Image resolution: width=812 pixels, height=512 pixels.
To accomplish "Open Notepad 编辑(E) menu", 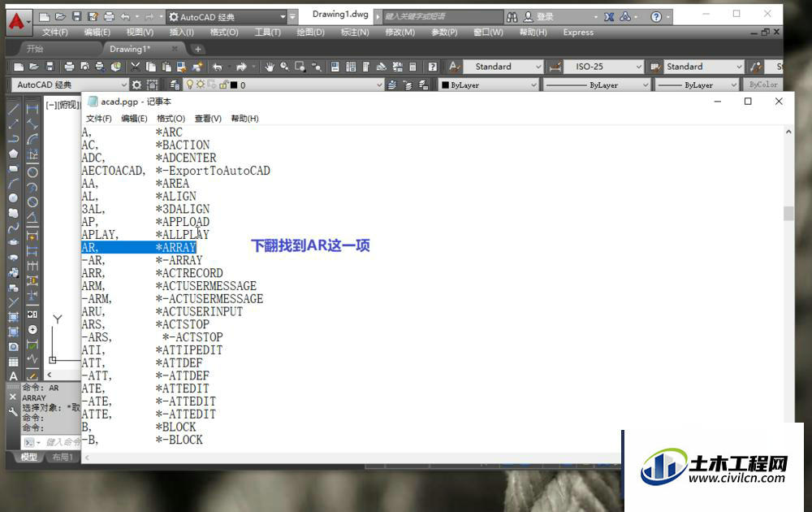I will click(x=134, y=118).
